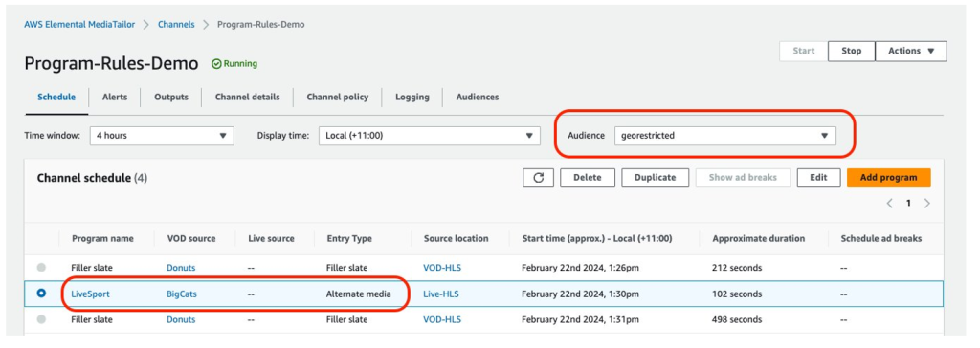
Task: Click the Show ad breaks button
Action: [x=743, y=178]
